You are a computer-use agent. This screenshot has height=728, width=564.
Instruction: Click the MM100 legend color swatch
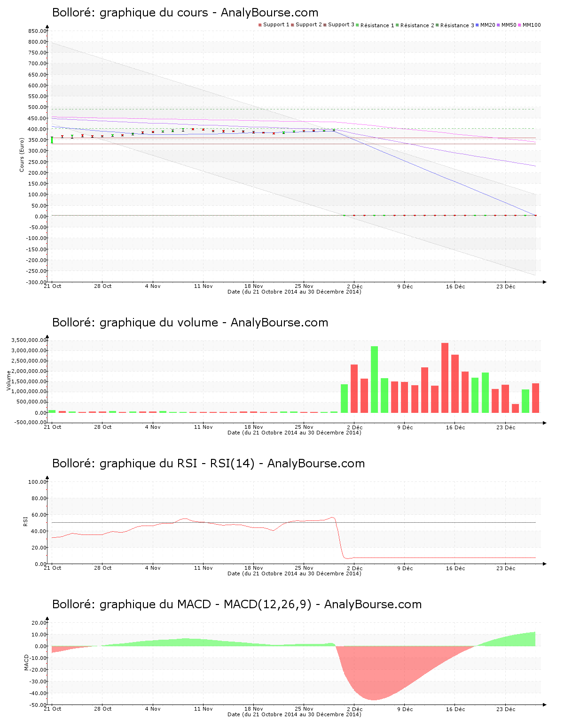(520, 25)
